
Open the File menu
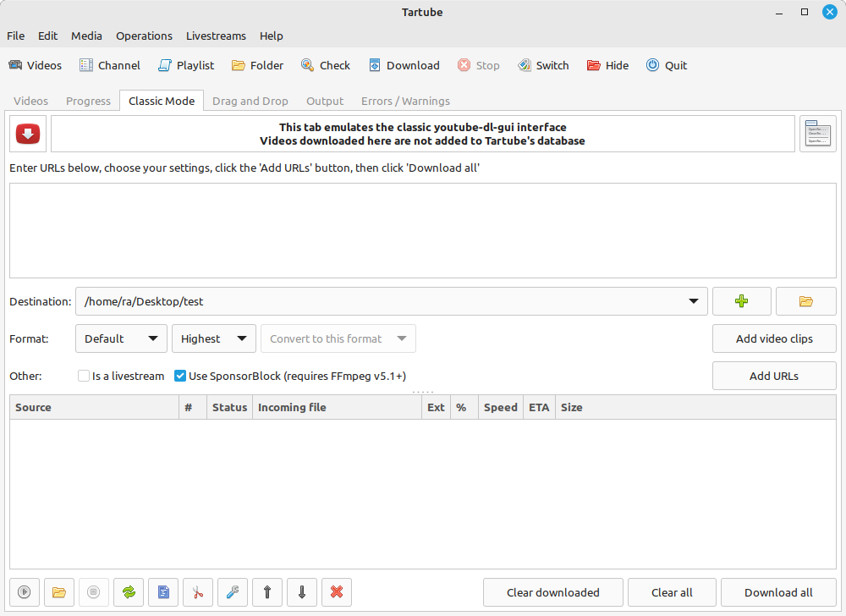click(x=15, y=36)
